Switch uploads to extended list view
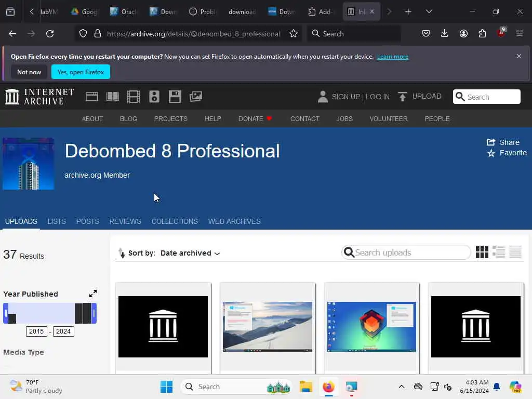 pos(499,252)
